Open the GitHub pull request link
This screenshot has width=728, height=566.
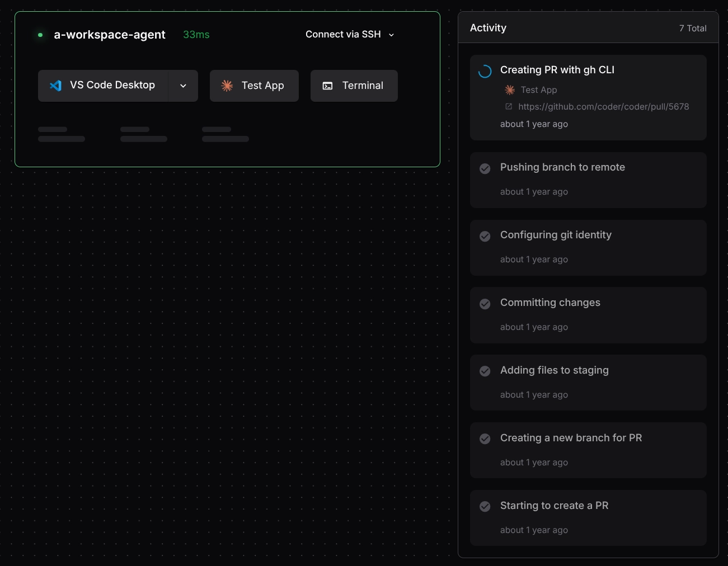[x=604, y=106]
